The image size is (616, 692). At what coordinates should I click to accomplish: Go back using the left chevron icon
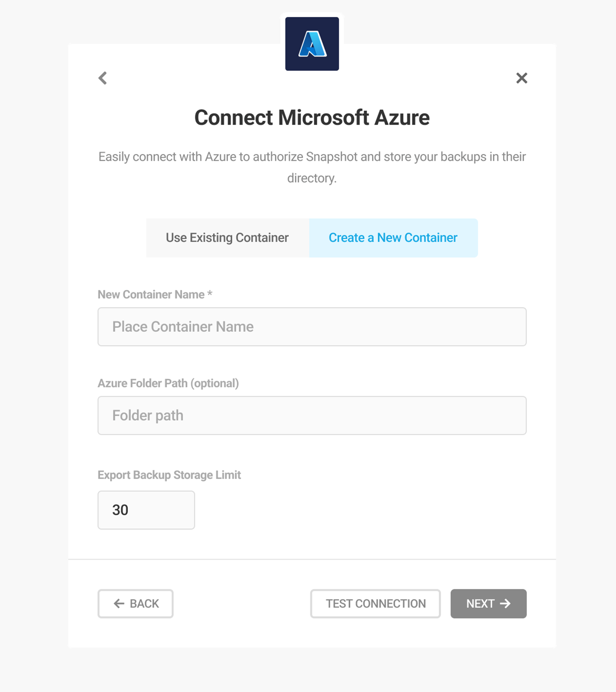pyautogui.click(x=102, y=78)
